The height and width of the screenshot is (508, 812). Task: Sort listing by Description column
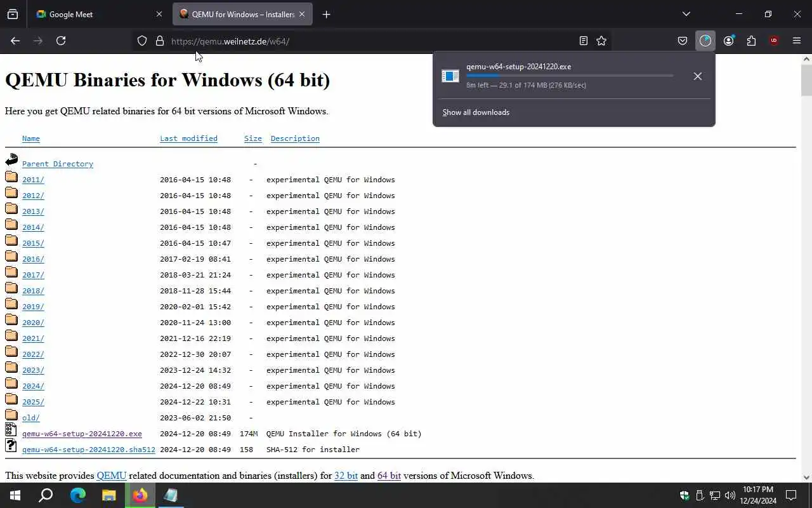tap(295, 138)
